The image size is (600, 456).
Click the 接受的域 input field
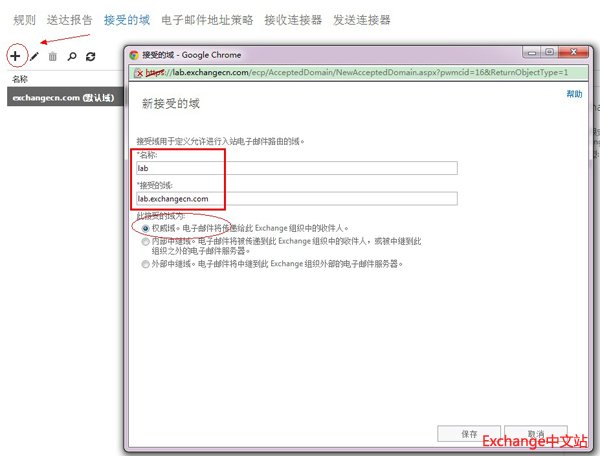coord(297,198)
